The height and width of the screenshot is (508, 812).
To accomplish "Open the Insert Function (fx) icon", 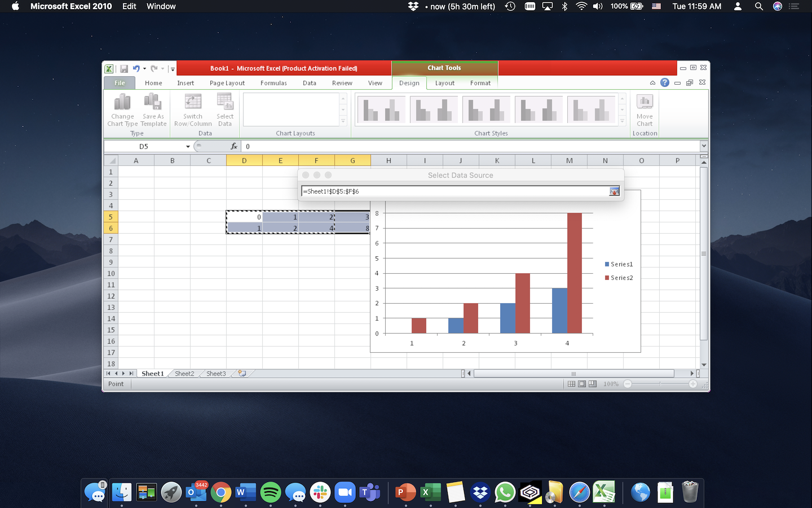I will pos(233,146).
